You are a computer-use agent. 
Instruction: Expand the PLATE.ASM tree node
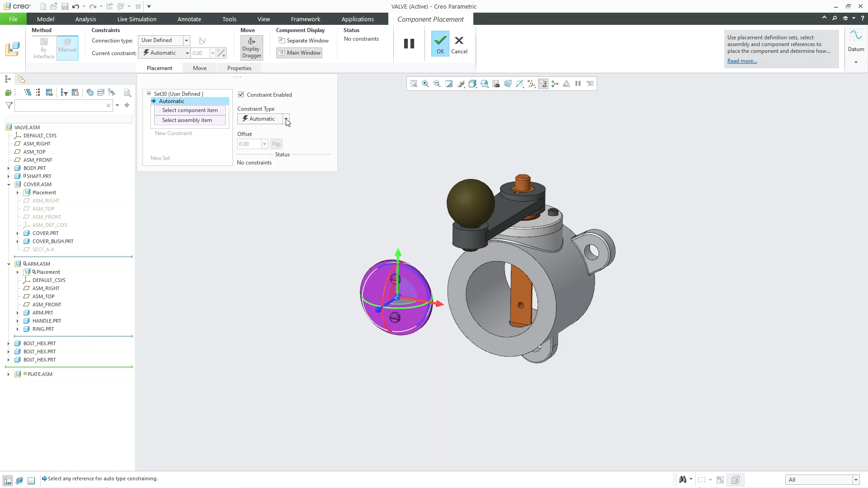pos(9,374)
